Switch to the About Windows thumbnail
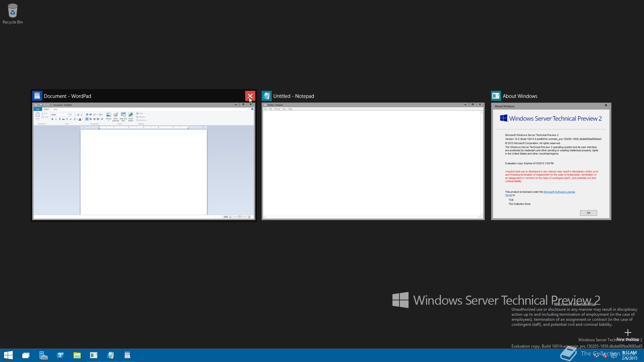Viewport: 644px width, 362px height. [551, 161]
